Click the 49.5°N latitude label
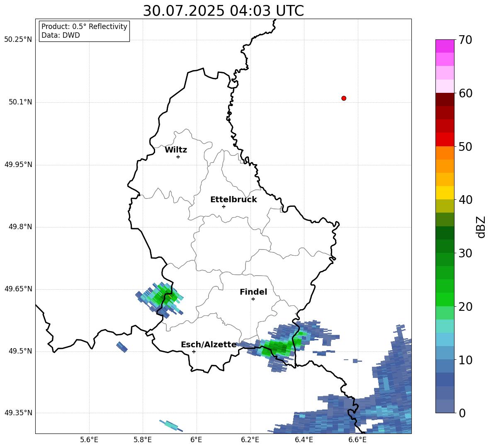Image resolution: width=491 pixels, height=448 pixels. click(x=20, y=351)
